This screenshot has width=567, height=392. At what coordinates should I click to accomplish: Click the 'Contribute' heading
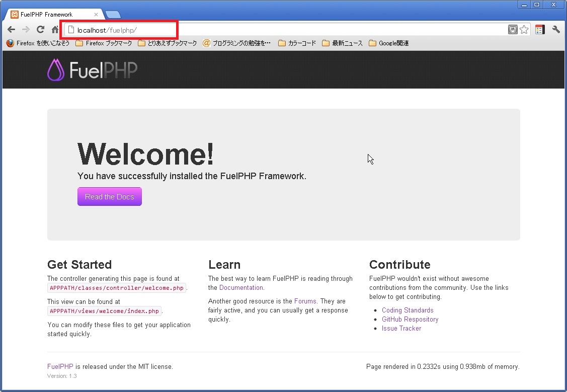pos(399,265)
